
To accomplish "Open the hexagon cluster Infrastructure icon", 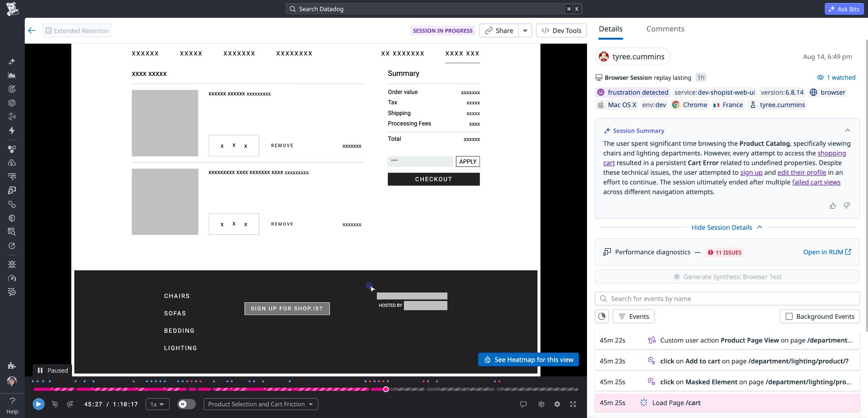I will pos(12,149).
